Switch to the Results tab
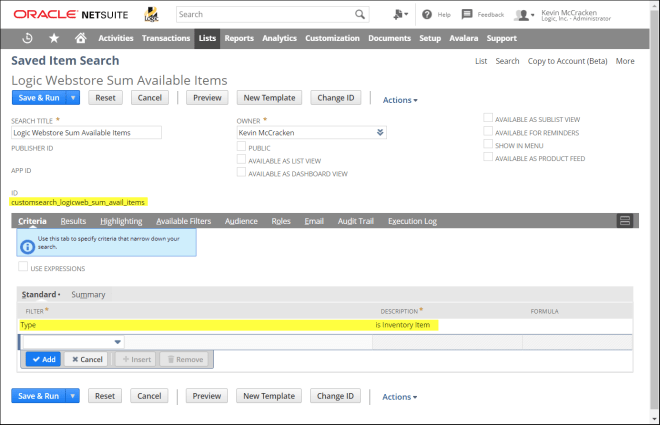 click(x=73, y=221)
